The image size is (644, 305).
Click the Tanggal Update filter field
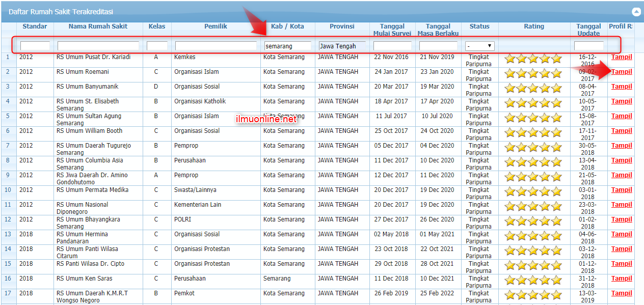(588, 46)
